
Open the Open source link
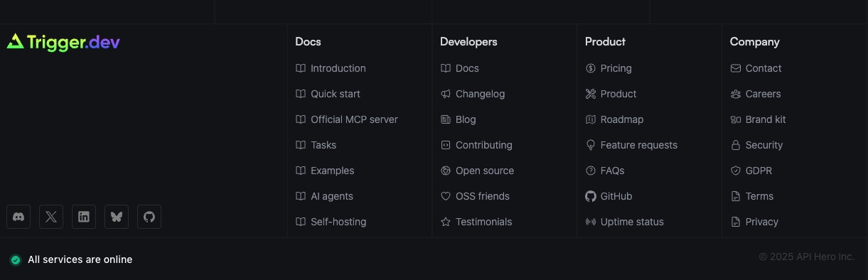[485, 171]
